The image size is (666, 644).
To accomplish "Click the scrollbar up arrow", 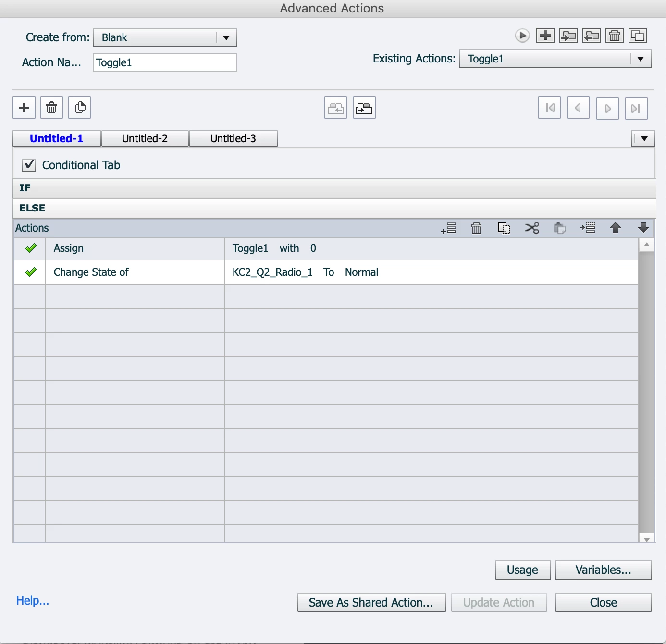I will point(647,245).
